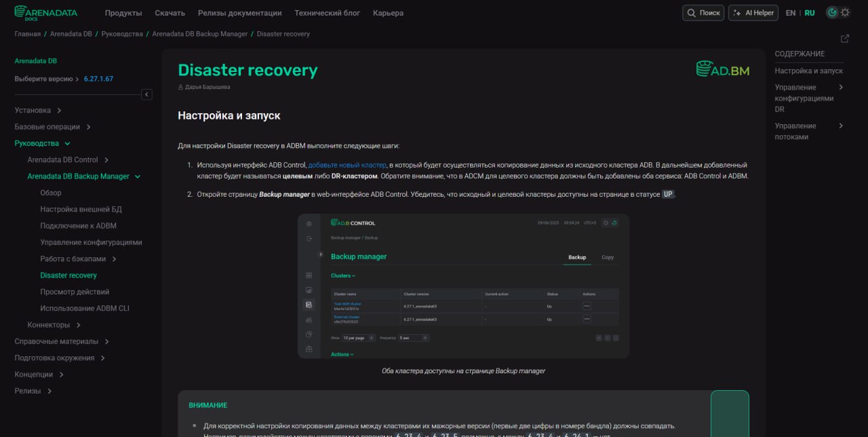Open the AI Helper sparkle button
Screen dimensions: 868x437
753,13
